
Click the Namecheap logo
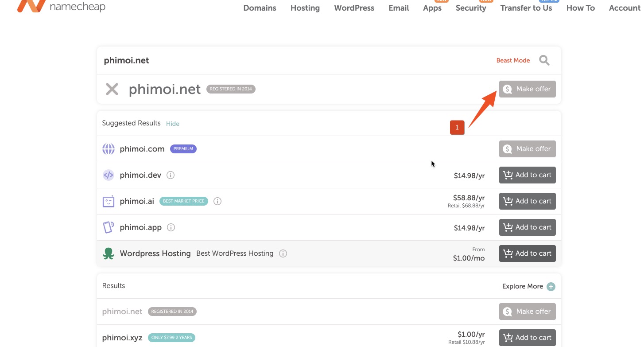tap(61, 6)
